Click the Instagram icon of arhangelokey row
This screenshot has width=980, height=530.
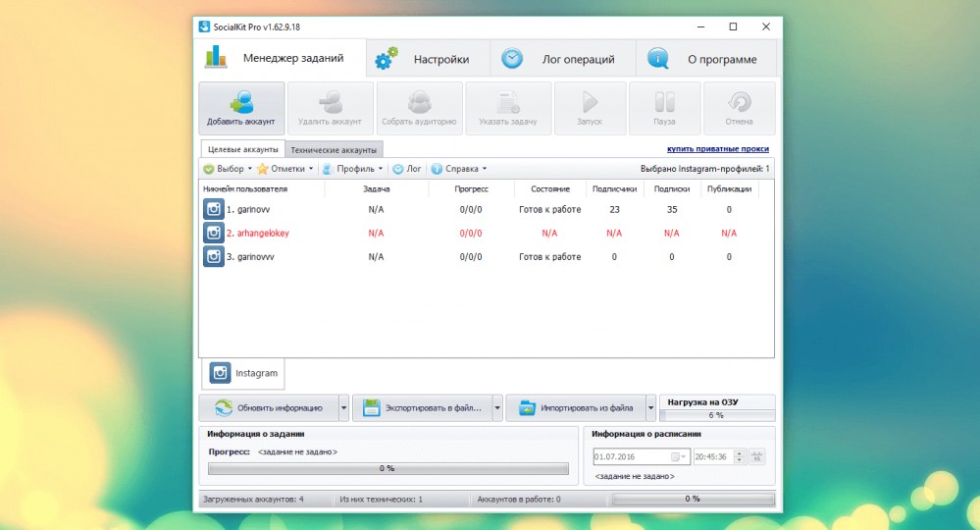pyautogui.click(x=213, y=233)
